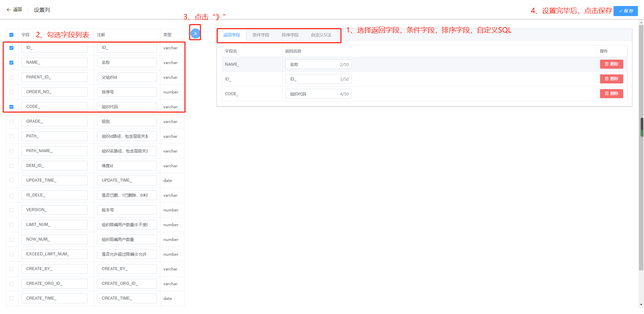Click the 返回名称 column header

(x=293, y=51)
